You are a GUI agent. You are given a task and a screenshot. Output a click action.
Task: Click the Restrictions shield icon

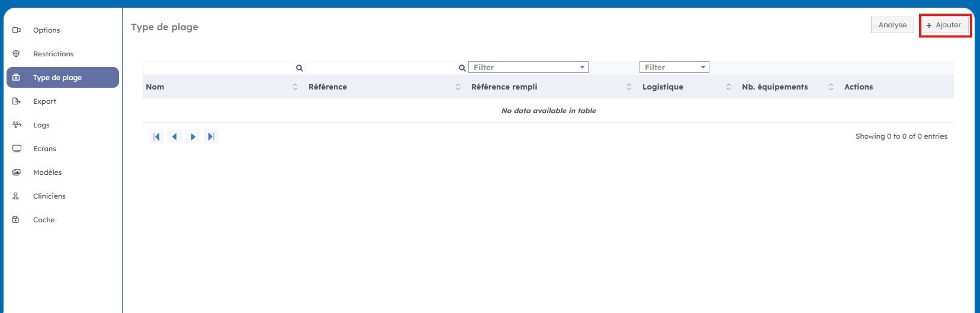pos(17,54)
